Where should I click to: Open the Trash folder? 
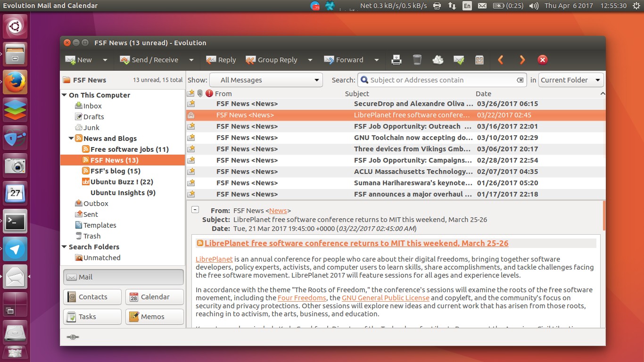pyautogui.click(x=92, y=236)
